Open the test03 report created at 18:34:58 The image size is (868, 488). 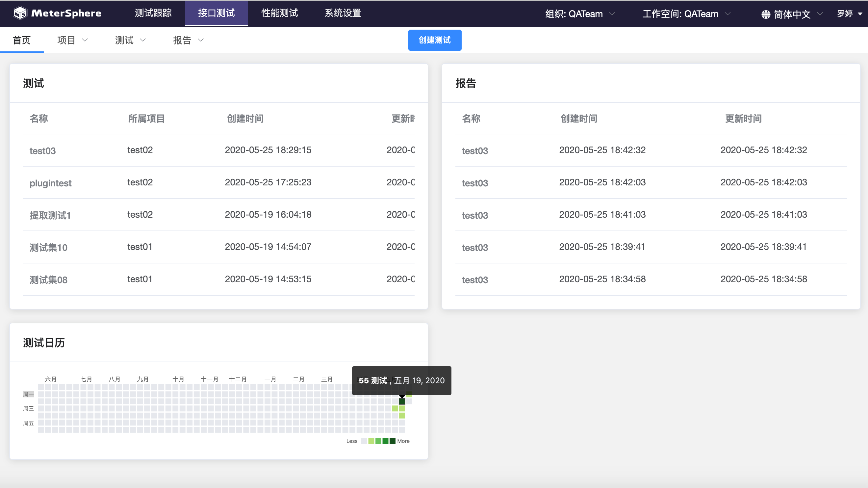coord(475,280)
